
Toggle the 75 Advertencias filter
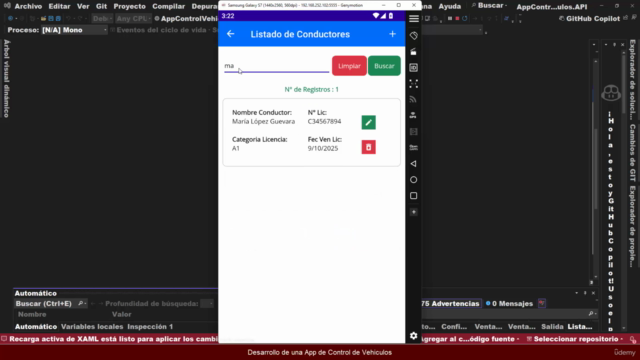tap(450, 303)
